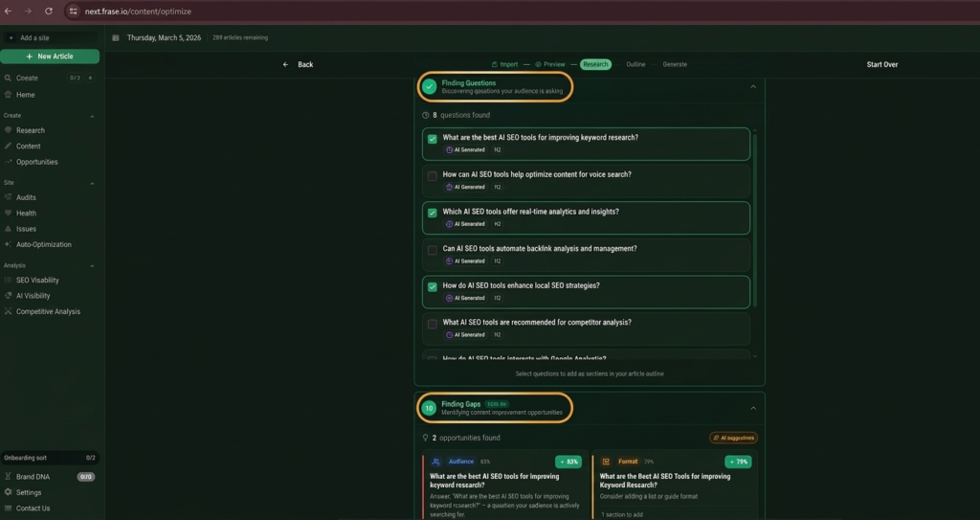This screenshot has height=520, width=980.
Task: Click the clock icon beside questions found
Action: click(426, 115)
